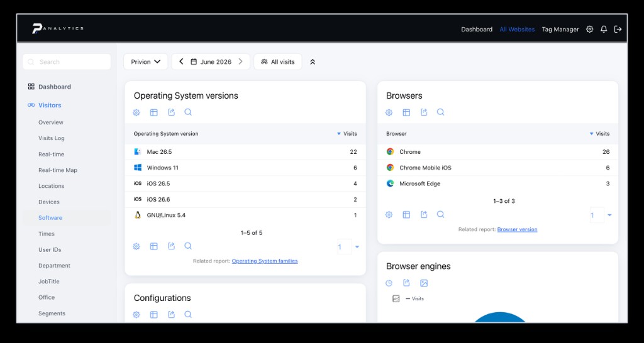Image resolution: width=644 pixels, height=343 pixels.
Task: Open notifications bell in top bar
Action: click(x=603, y=29)
